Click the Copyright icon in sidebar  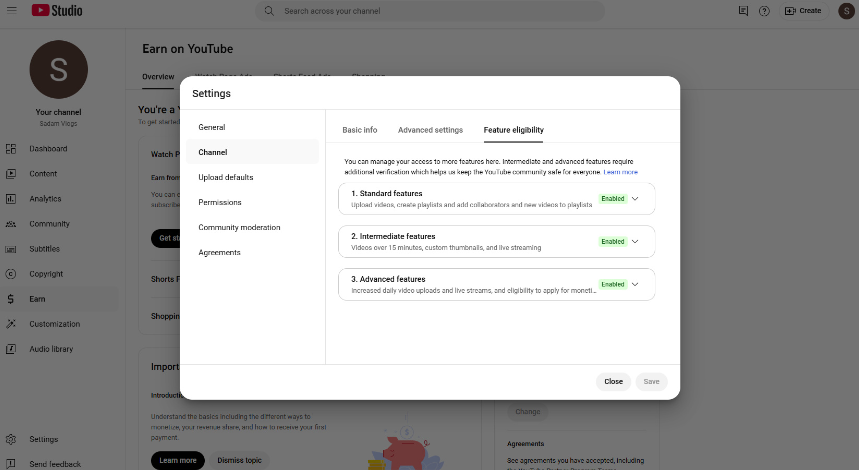(x=11, y=274)
